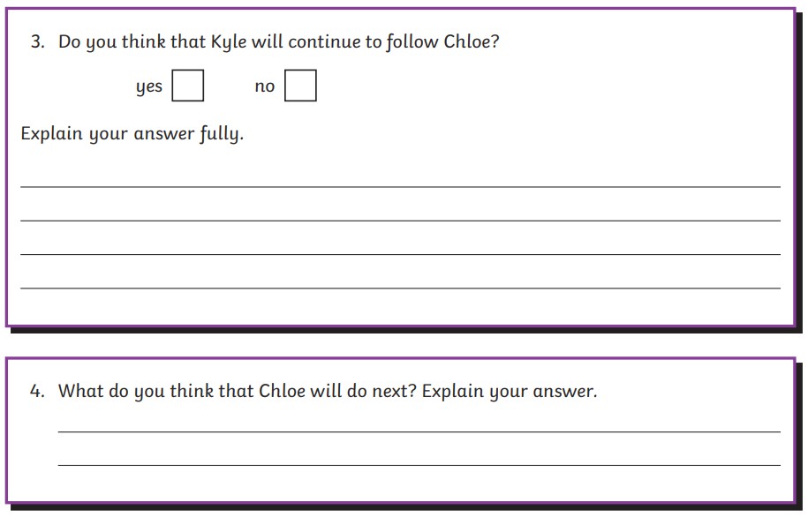The image size is (808, 532).
Task: Click the word 'follow' in question 3
Action: 409,42
